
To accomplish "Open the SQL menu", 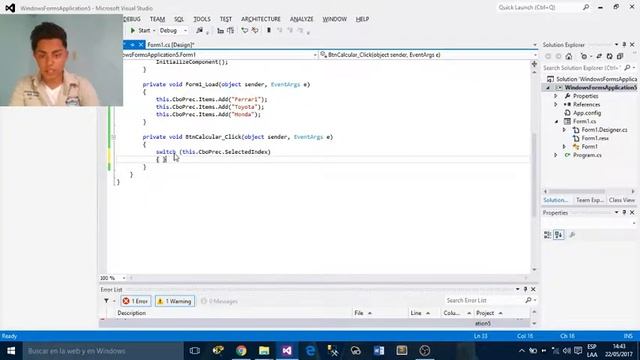I will [179, 19].
